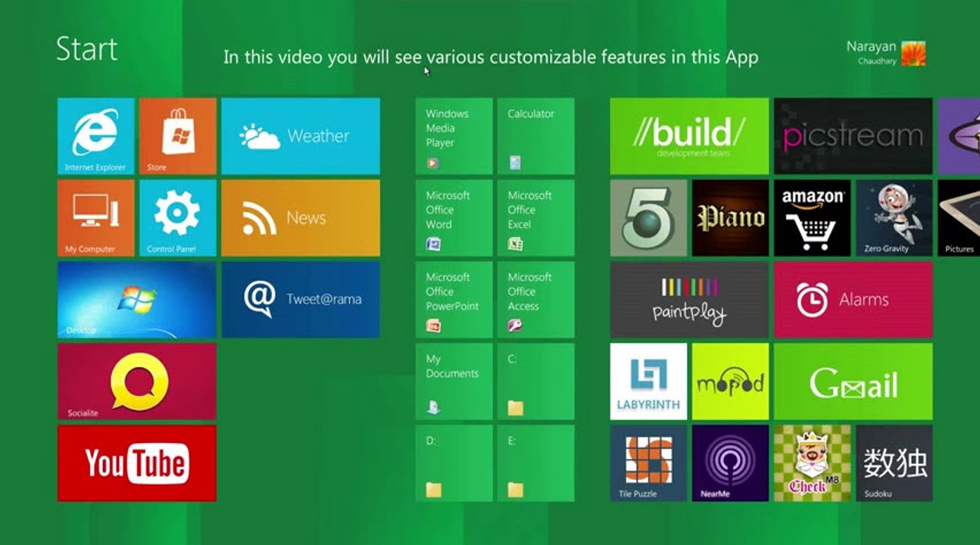Open the NearMe tile
Viewport: 980px width, 545px height.
click(x=731, y=463)
